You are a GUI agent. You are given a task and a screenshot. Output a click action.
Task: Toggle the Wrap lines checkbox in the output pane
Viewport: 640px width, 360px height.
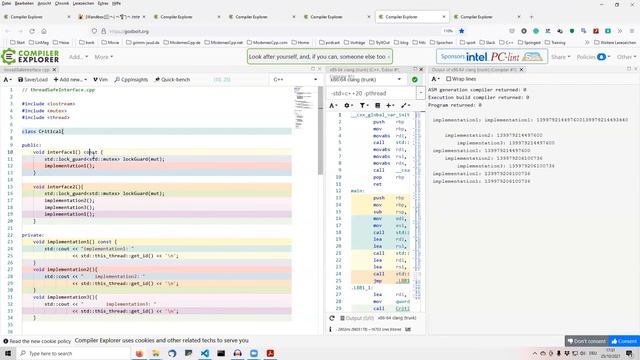click(448, 79)
